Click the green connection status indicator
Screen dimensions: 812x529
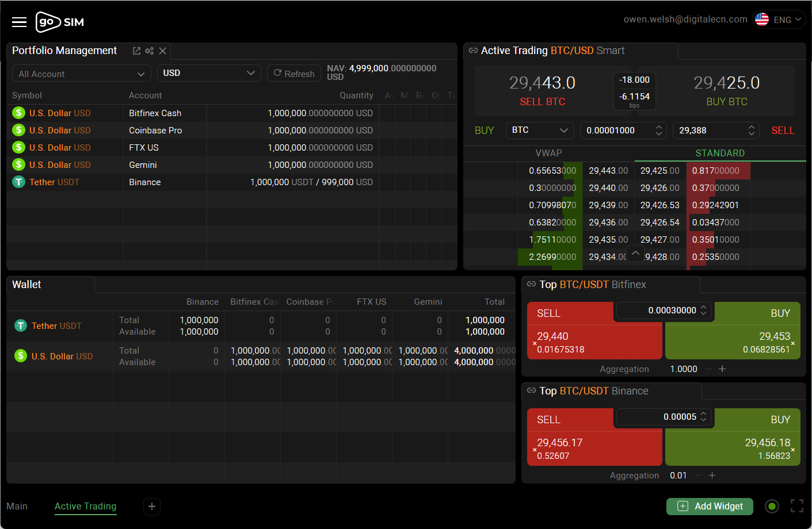(x=772, y=506)
